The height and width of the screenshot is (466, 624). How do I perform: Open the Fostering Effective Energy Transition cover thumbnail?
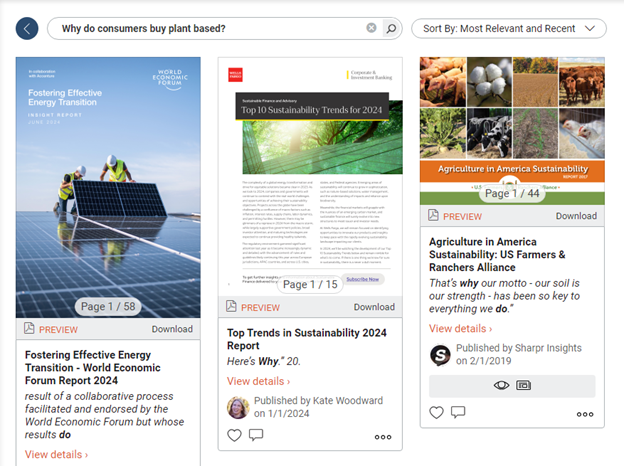108,187
